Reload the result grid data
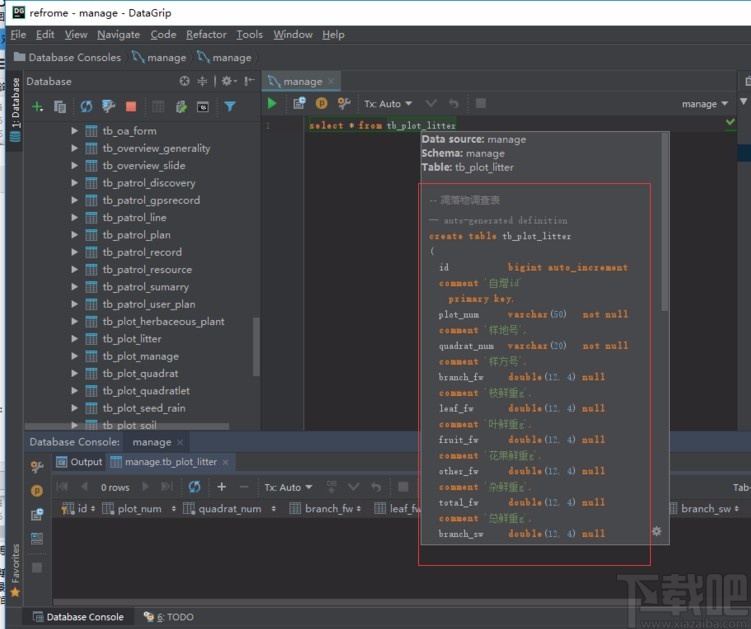Viewport: 751px width, 629px height. pyautogui.click(x=194, y=487)
